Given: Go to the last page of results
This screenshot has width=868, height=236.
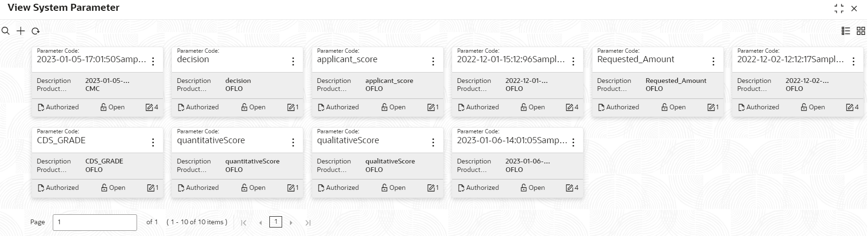Looking at the screenshot, I should [x=308, y=223].
